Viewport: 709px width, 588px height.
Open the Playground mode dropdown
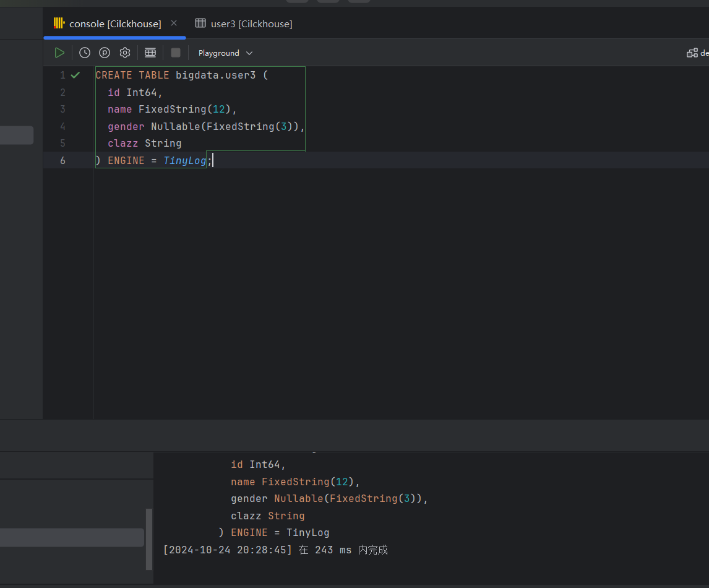coord(225,53)
